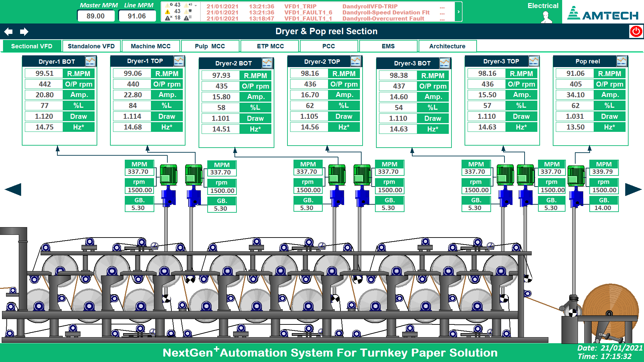This screenshot has width=644, height=362.
Task: Open the Dryer-2 TOP trend chart icon
Action: (x=356, y=61)
